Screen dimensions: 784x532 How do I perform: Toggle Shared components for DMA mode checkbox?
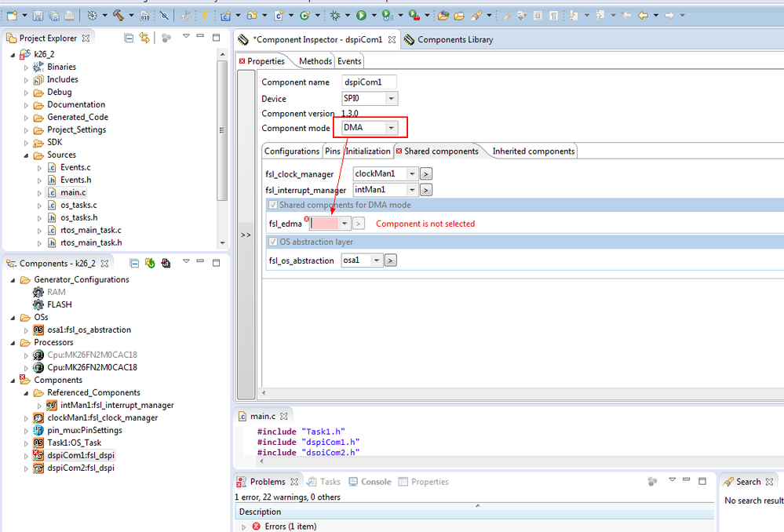(x=273, y=205)
